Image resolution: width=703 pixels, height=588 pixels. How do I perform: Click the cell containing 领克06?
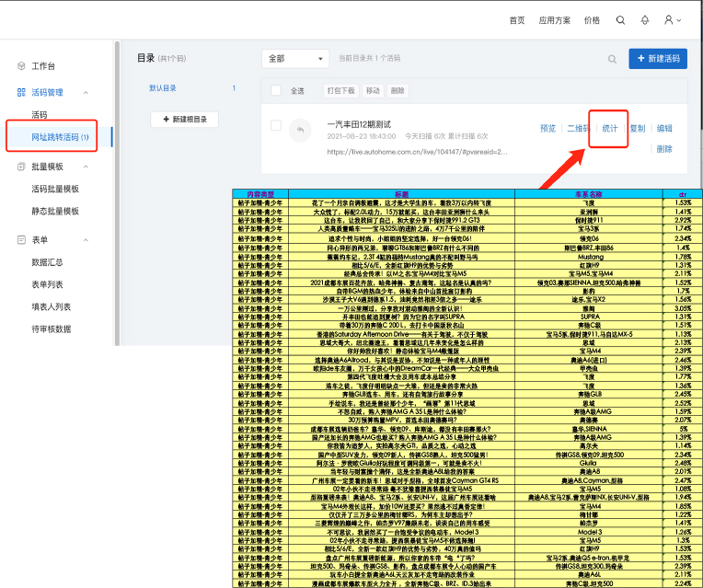coord(589,238)
